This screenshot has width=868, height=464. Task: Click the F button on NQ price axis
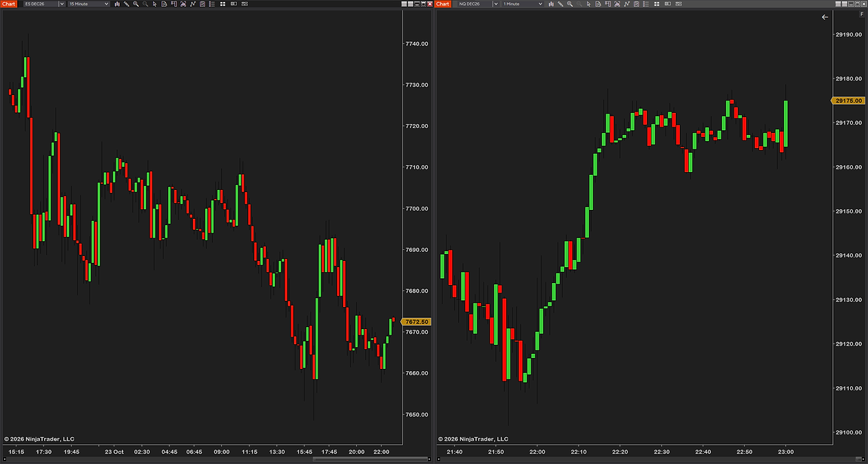coord(861,15)
